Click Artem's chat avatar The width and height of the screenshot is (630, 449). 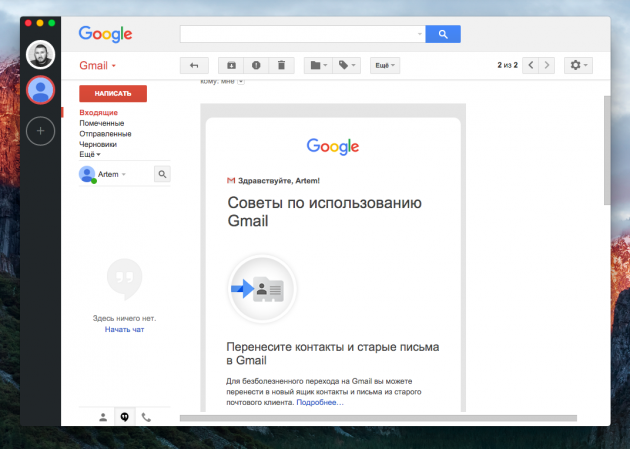[x=87, y=174]
